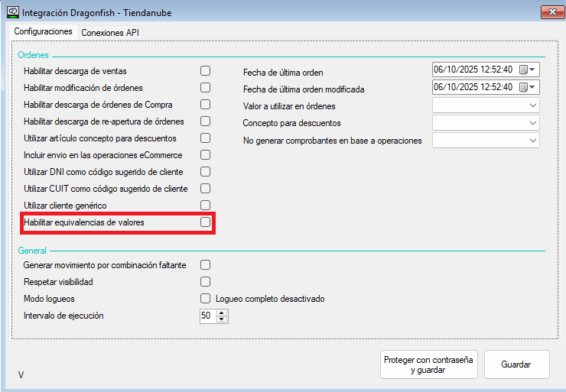Toggle Modo logueos checkbox
The height and width of the screenshot is (392, 566).
tap(205, 299)
